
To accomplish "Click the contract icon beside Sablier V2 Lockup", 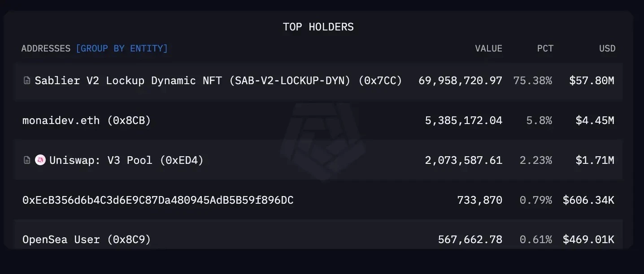I will [26, 81].
